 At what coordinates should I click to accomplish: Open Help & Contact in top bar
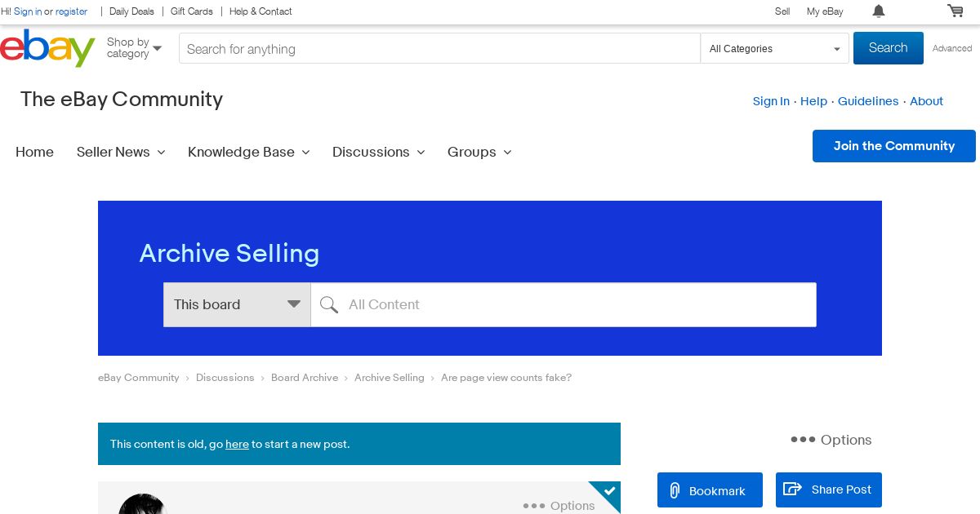click(261, 11)
